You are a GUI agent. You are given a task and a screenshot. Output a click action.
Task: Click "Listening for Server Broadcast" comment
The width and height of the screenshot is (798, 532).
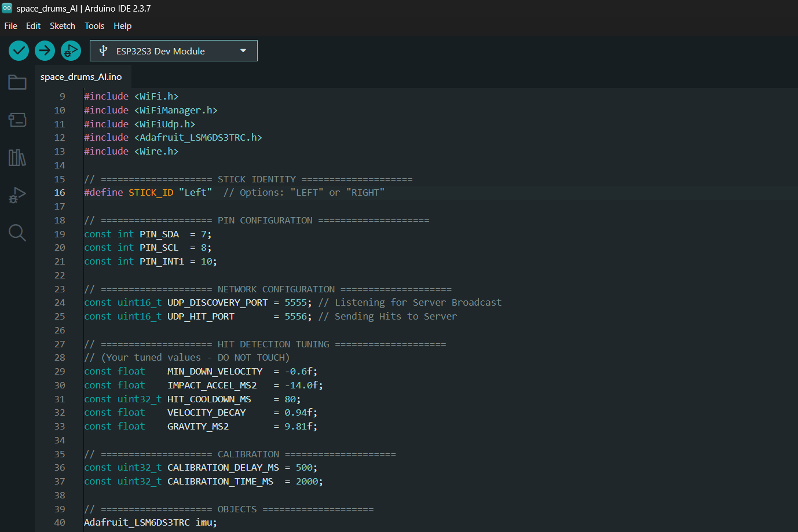tap(410, 303)
